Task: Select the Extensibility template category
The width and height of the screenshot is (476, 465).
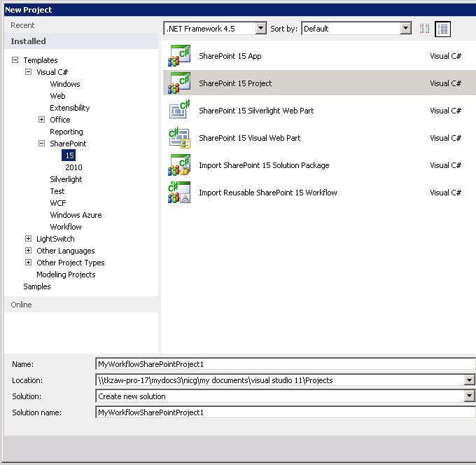Action: tap(70, 108)
